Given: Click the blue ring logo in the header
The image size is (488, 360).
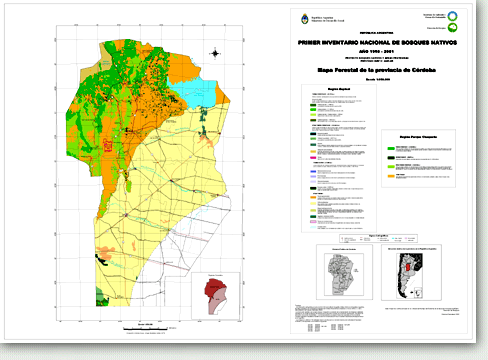Looking at the screenshot, I should click(452, 16).
